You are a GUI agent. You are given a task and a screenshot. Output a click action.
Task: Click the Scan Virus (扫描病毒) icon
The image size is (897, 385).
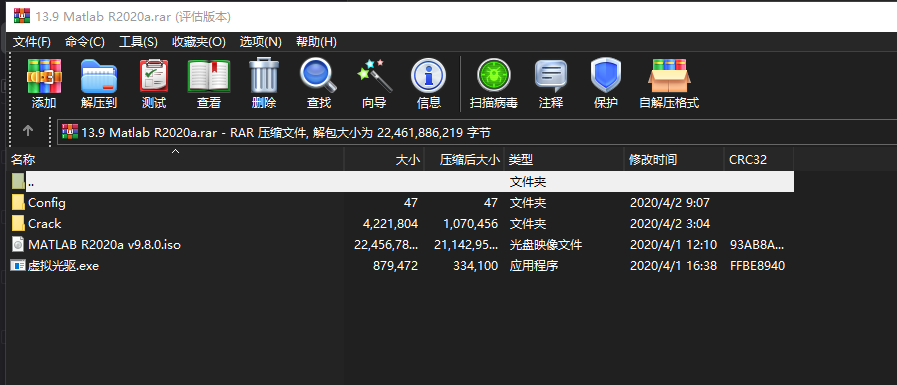pyautogui.click(x=494, y=76)
